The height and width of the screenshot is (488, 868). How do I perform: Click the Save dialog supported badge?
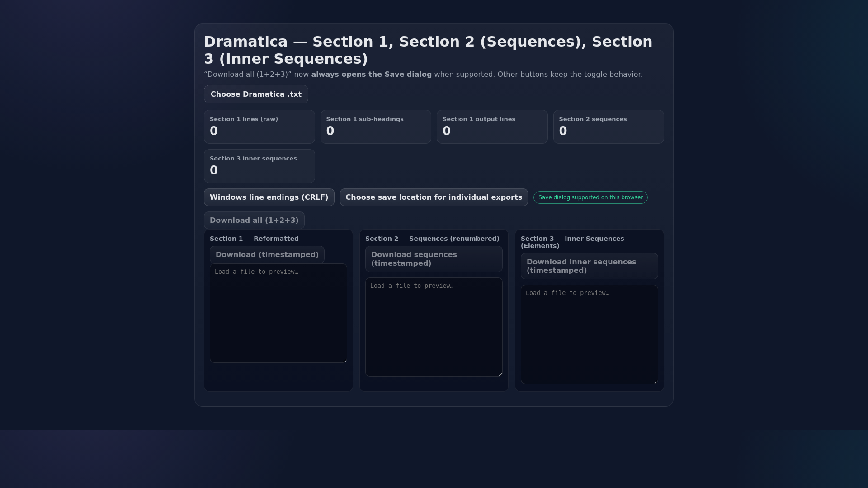[590, 197]
